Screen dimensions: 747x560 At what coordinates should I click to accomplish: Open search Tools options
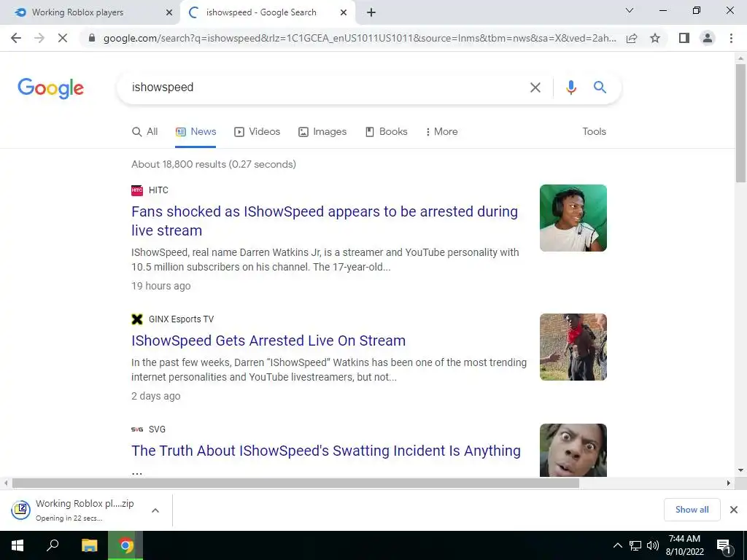coord(594,131)
